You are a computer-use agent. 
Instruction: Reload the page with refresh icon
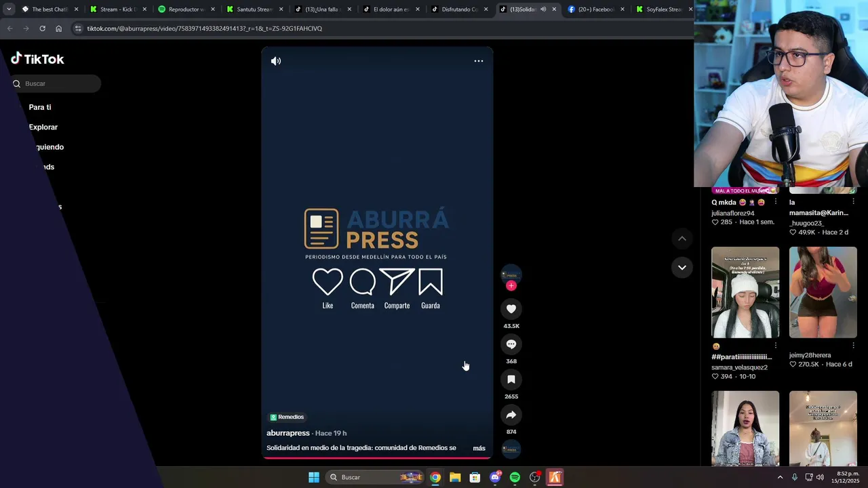42,28
